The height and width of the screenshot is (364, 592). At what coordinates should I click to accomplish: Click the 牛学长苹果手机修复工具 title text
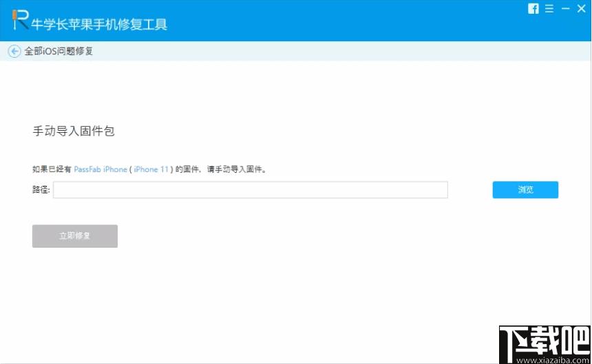coord(99,25)
